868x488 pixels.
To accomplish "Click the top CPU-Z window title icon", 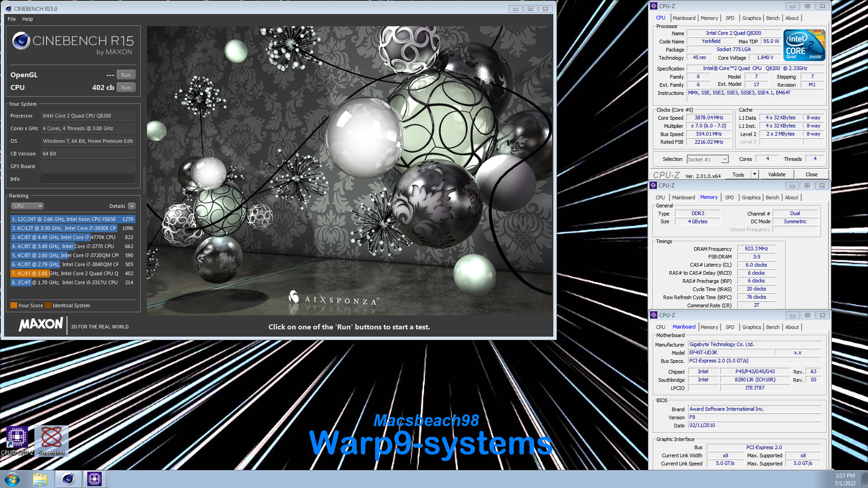I will [654, 6].
